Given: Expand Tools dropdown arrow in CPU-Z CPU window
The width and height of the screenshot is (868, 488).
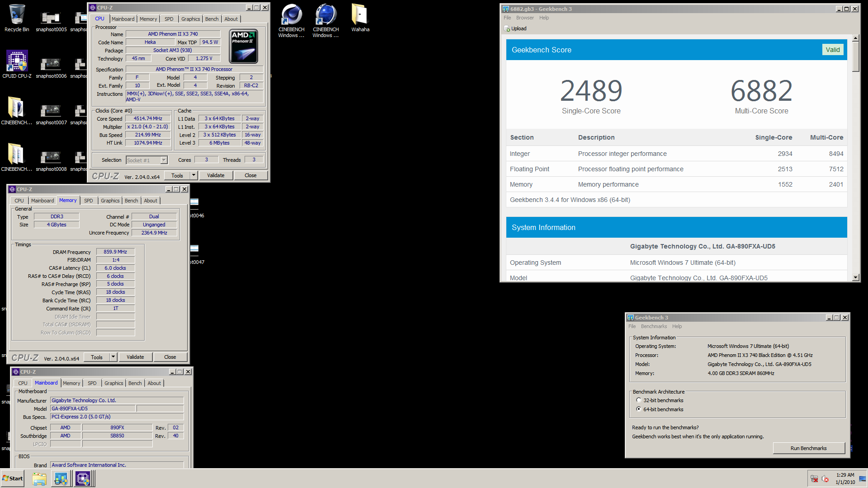Looking at the screenshot, I should (x=193, y=175).
